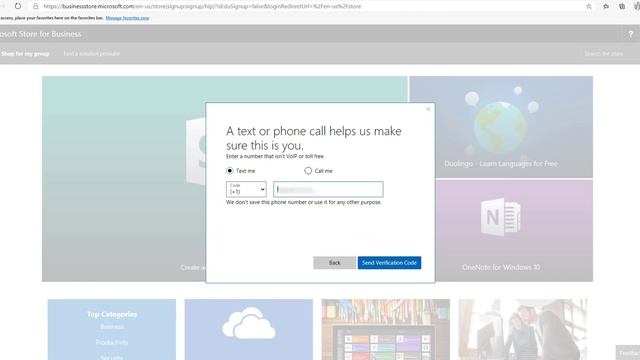Click Manage favorites now link

click(x=127, y=18)
